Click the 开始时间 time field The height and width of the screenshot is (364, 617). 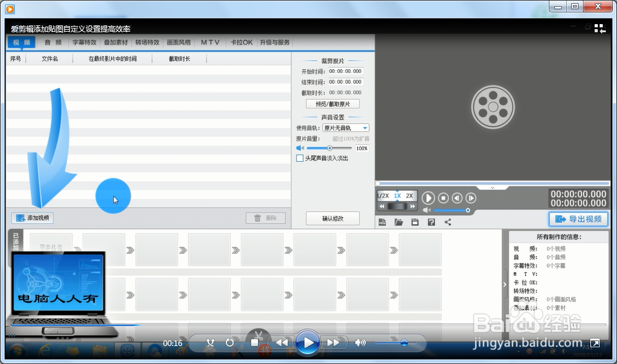(345, 71)
